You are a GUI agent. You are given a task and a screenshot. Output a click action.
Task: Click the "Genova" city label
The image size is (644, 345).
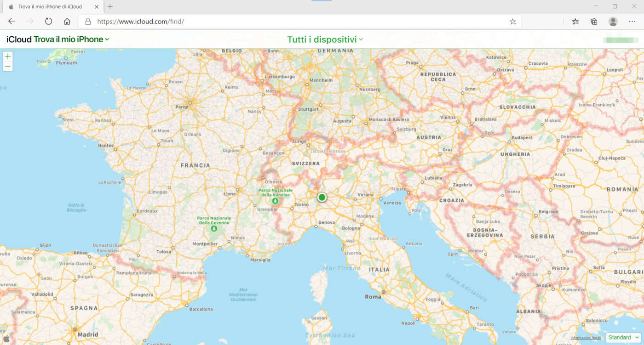click(x=327, y=222)
